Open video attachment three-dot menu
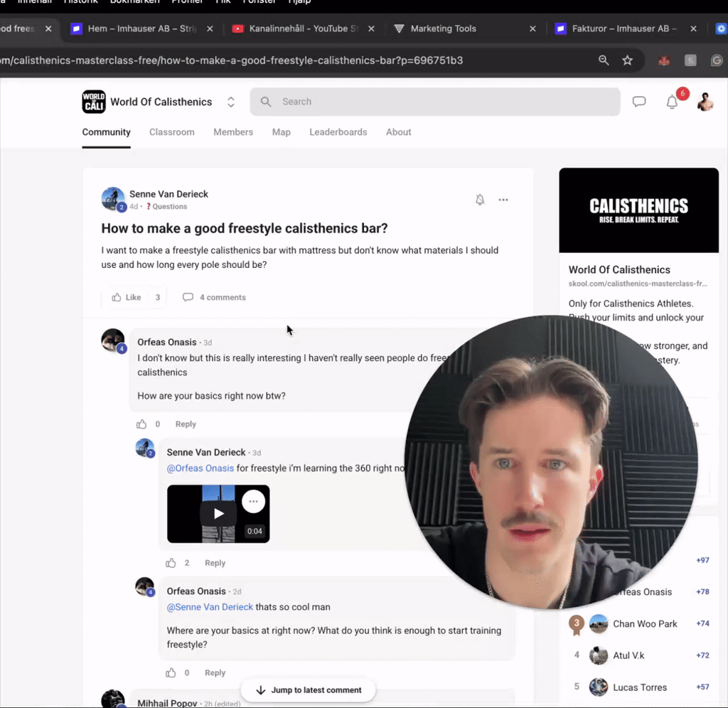Image resolution: width=728 pixels, height=708 pixels. pyautogui.click(x=254, y=501)
